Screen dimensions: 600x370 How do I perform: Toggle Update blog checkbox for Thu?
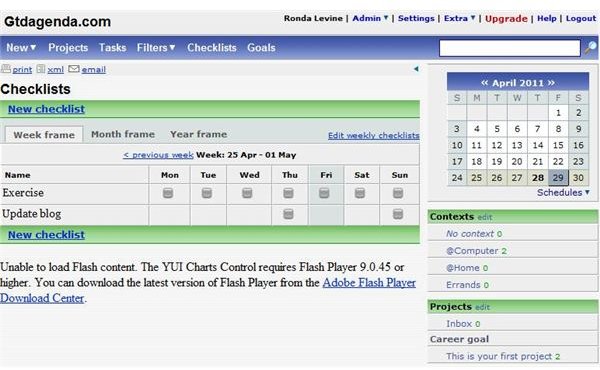pos(288,214)
